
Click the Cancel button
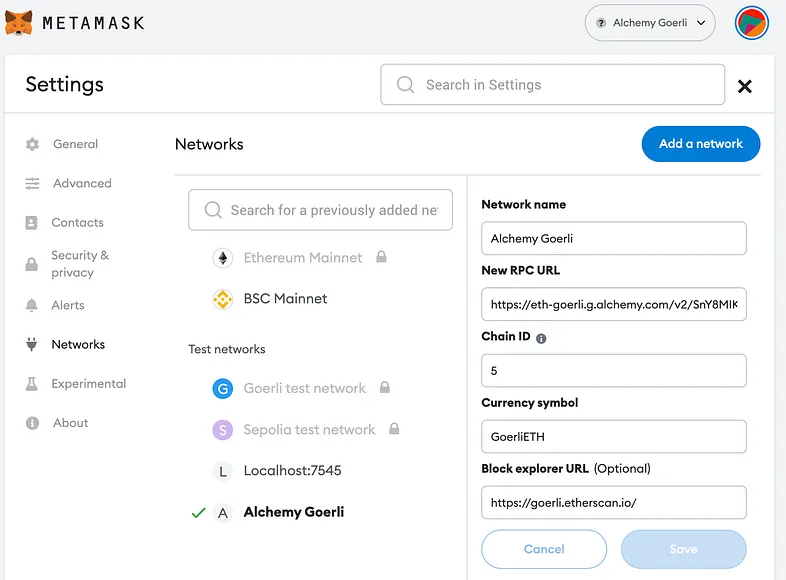[x=544, y=549]
